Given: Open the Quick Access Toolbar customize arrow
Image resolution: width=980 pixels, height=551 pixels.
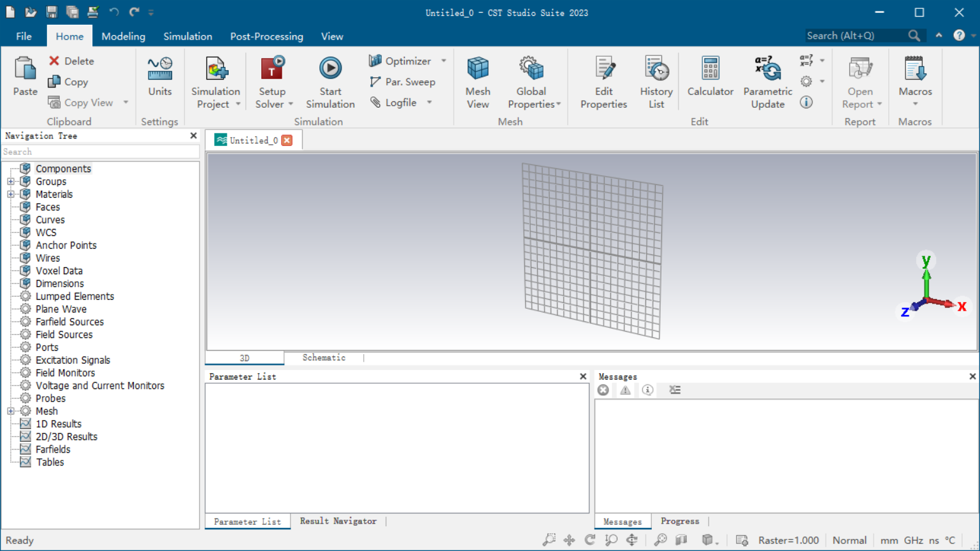Looking at the screenshot, I should click(151, 12).
